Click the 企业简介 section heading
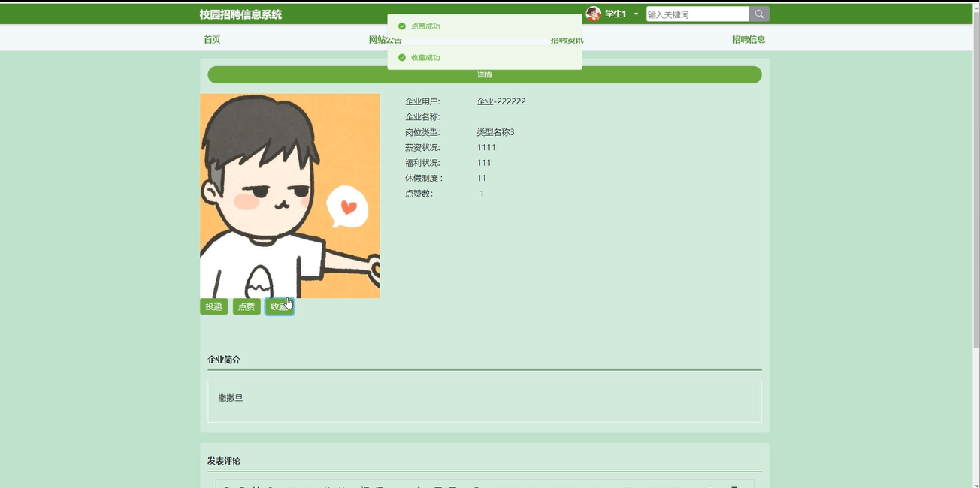 pos(224,360)
